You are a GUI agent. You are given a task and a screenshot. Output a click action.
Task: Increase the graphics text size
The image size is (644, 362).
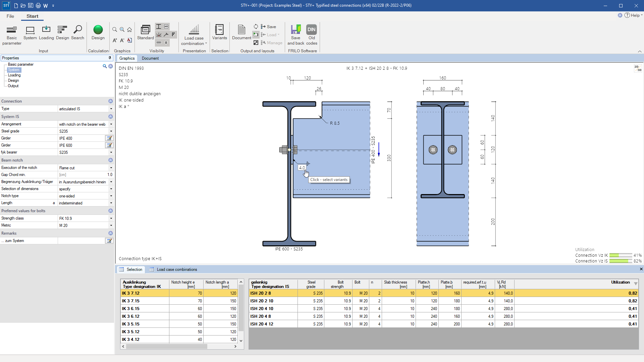point(115,40)
